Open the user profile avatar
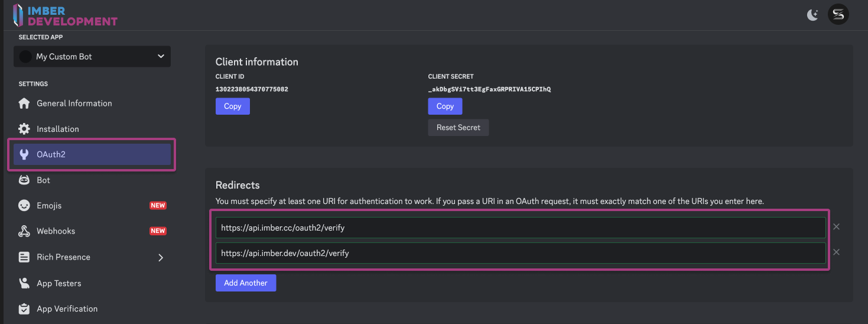 838,15
